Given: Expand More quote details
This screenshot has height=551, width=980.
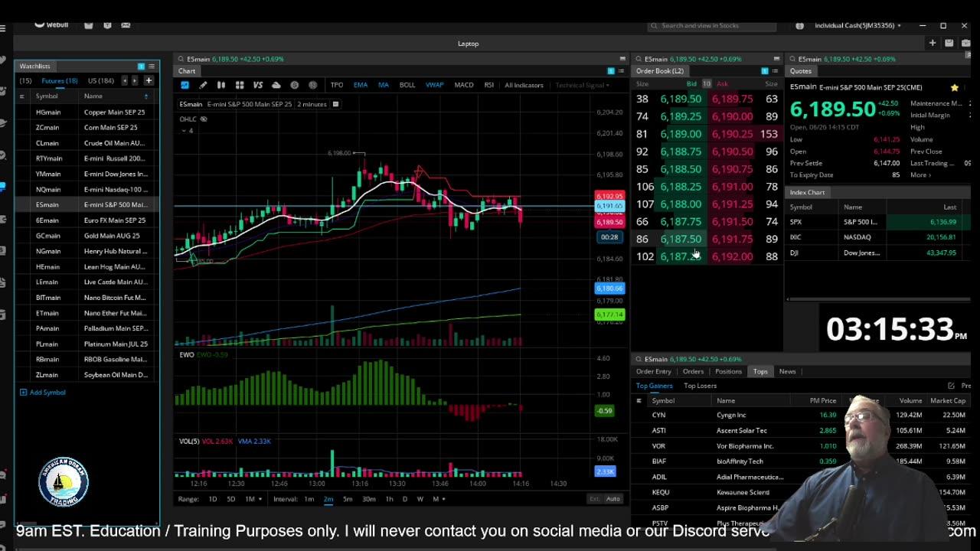Looking at the screenshot, I should tap(920, 175).
